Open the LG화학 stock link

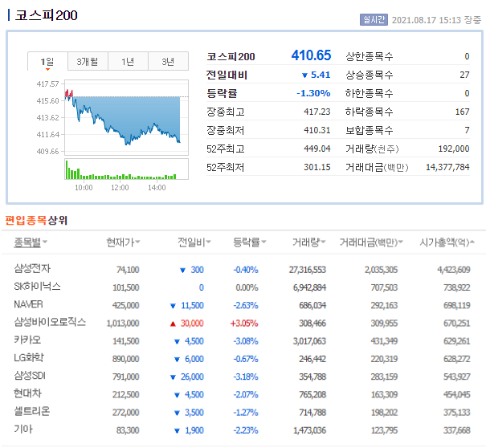pos(29,358)
